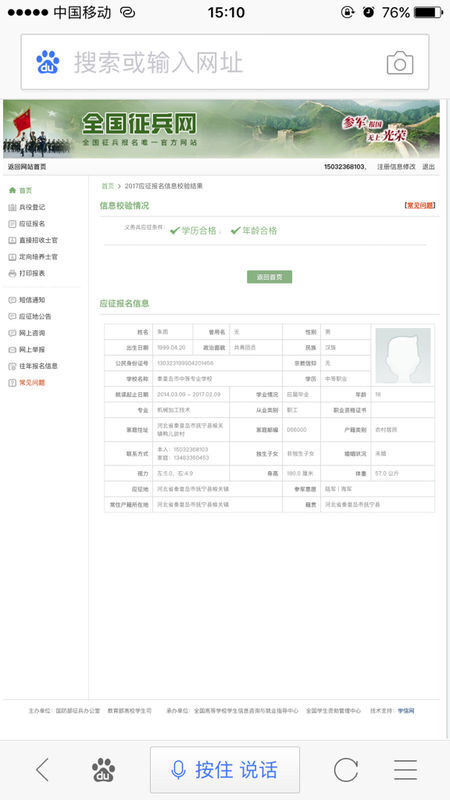Click 退出 to log out
The image size is (450, 800).
429,166
